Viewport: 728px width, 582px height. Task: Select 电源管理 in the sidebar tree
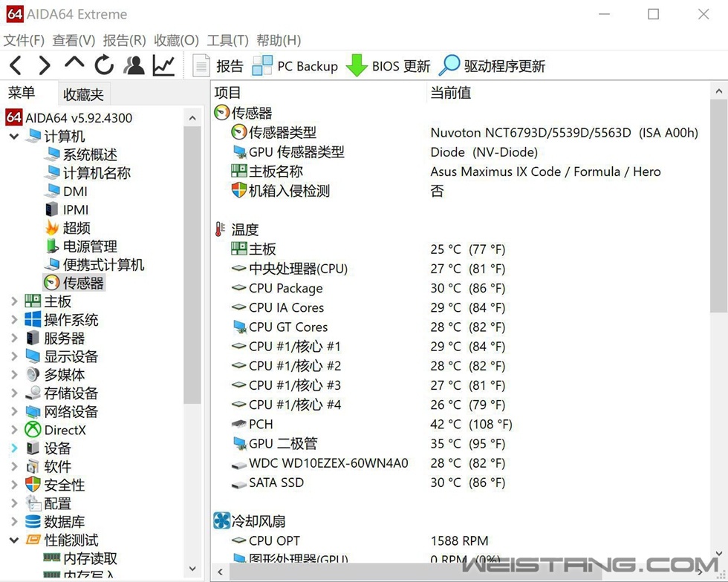(90, 246)
